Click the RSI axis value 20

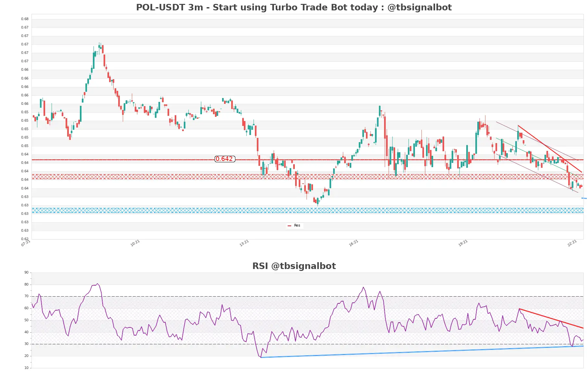[x=26, y=356]
